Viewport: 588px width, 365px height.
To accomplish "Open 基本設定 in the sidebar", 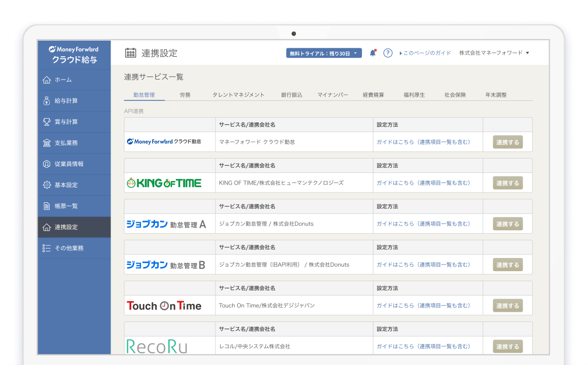I will coord(74,185).
